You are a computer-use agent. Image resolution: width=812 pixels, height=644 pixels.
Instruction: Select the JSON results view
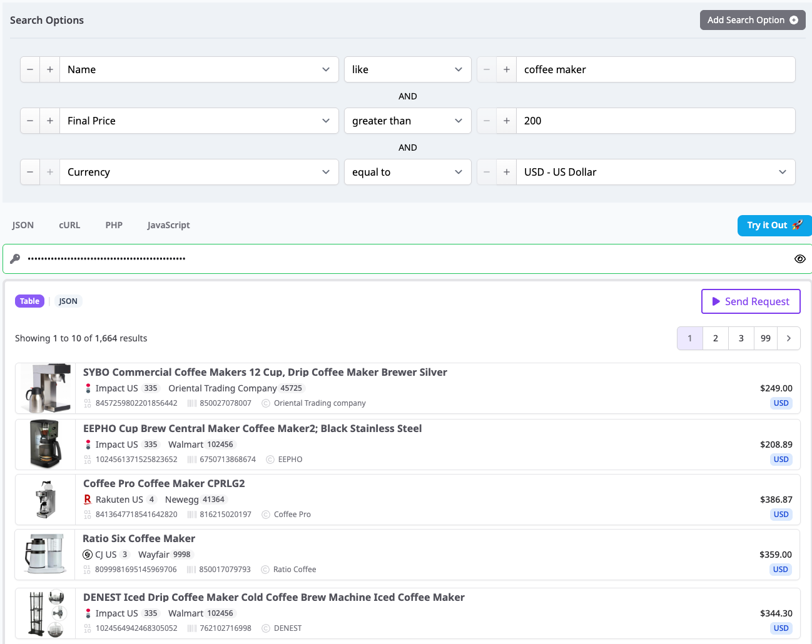coord(68,301)
